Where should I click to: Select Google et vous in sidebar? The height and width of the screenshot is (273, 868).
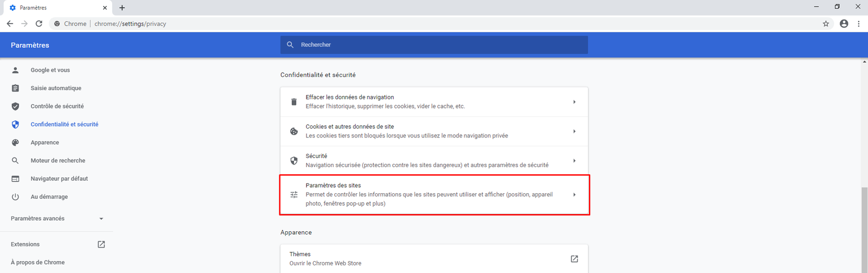coord(50,70)
